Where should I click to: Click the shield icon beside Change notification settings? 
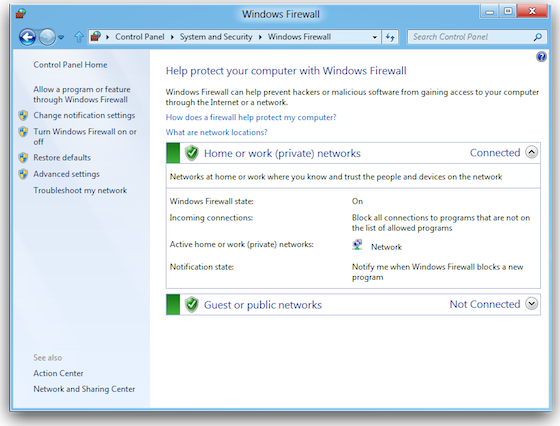(24, 115)
